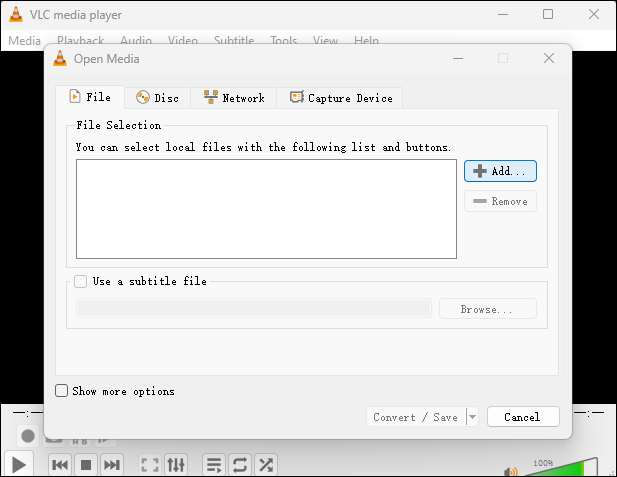Click inside the file selection list
Image resolution: width=617 pixels, height=477 pixels.
(266, 209)
